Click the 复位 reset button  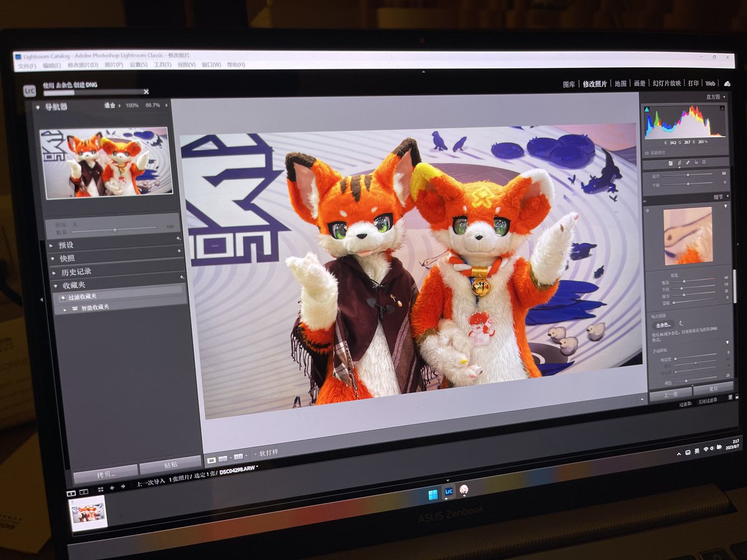point(713,390)
